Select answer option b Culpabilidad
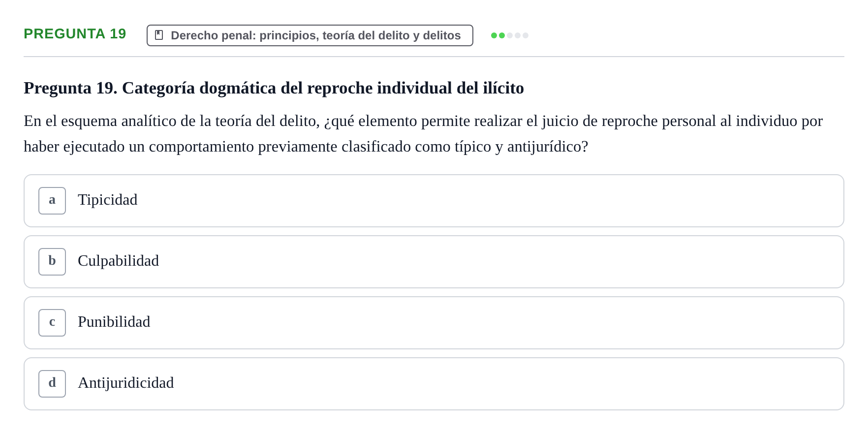The width and height of the screenshot is (868, 434). [x=434, y=262]
